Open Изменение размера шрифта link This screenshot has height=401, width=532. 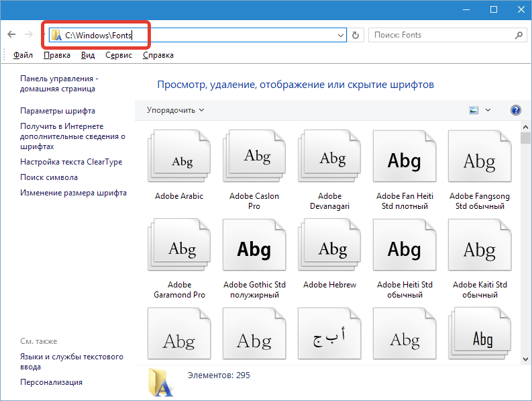point(73,193)
